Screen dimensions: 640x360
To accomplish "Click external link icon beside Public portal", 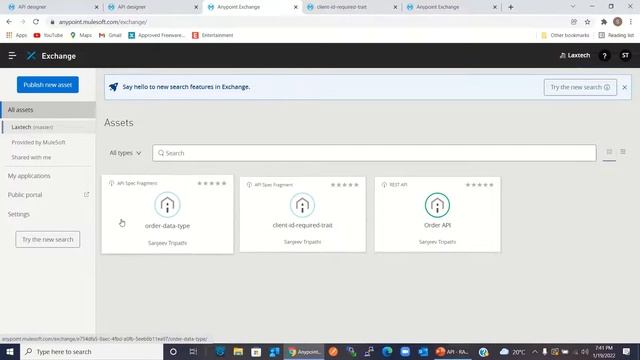I will pos(87,195).
